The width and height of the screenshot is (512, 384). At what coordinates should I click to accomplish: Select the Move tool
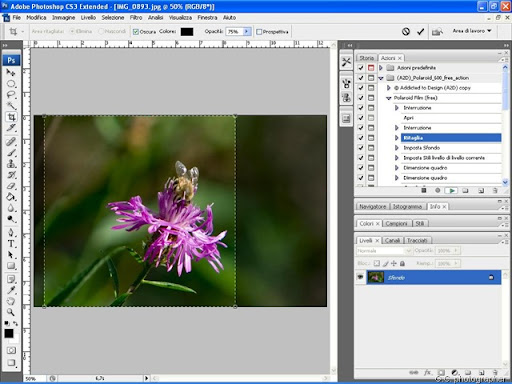(11, 72)
